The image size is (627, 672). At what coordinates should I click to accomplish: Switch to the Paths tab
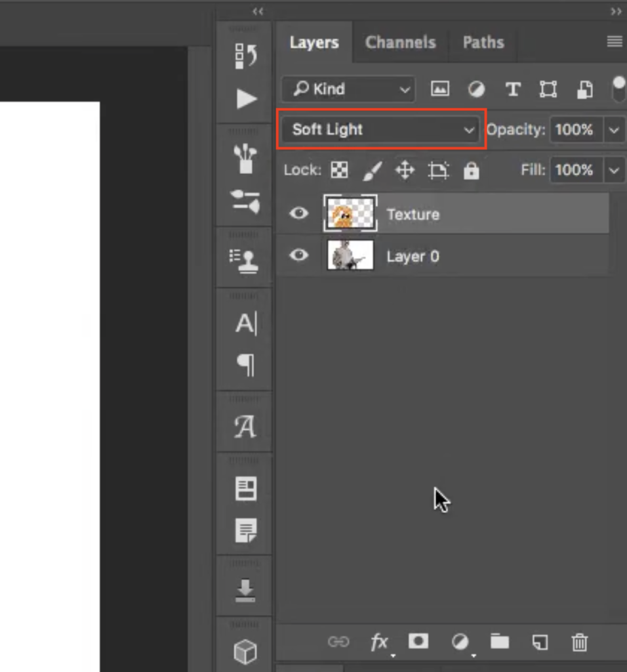point(483,42)
